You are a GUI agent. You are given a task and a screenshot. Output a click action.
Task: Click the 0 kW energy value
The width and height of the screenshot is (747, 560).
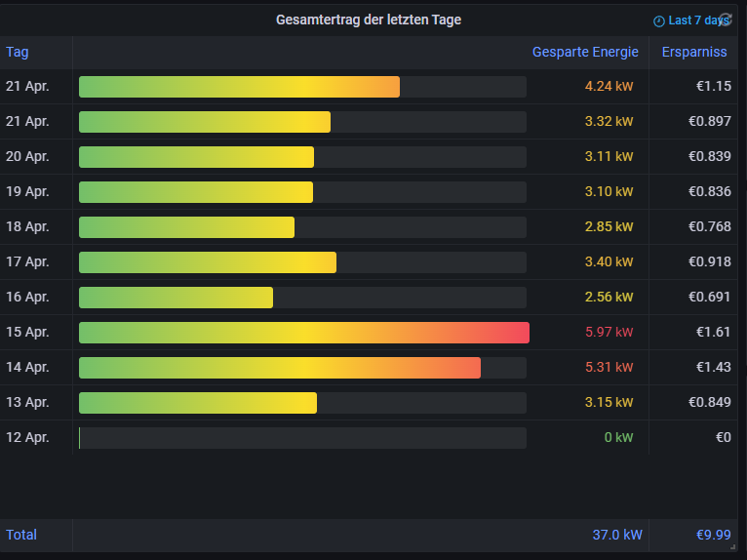pyautogui.click(x=618, y=438)
